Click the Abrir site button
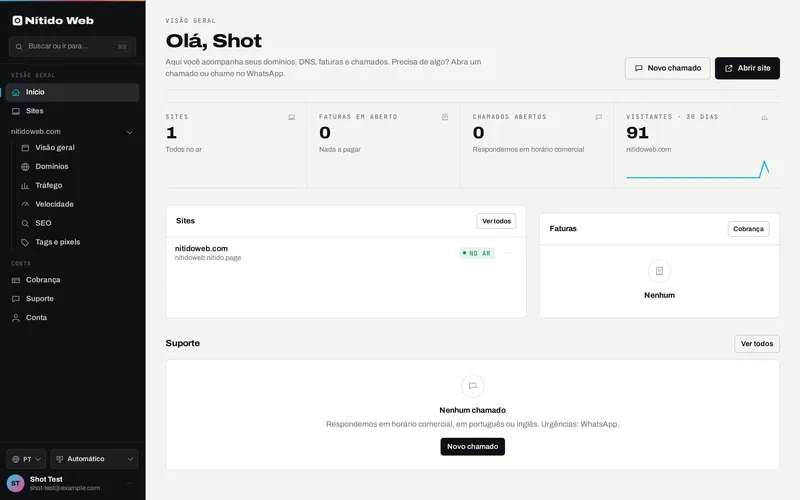 (x=747, y=68)
